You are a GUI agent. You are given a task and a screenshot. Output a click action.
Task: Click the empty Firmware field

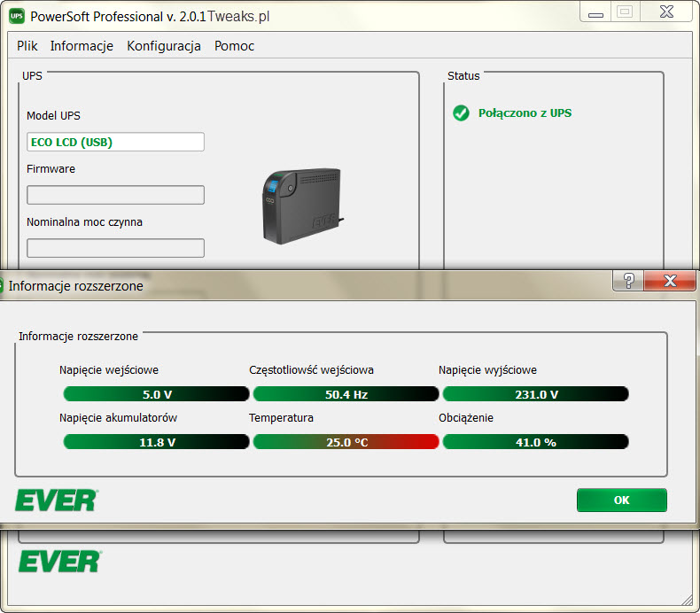(x=115, y=195)
